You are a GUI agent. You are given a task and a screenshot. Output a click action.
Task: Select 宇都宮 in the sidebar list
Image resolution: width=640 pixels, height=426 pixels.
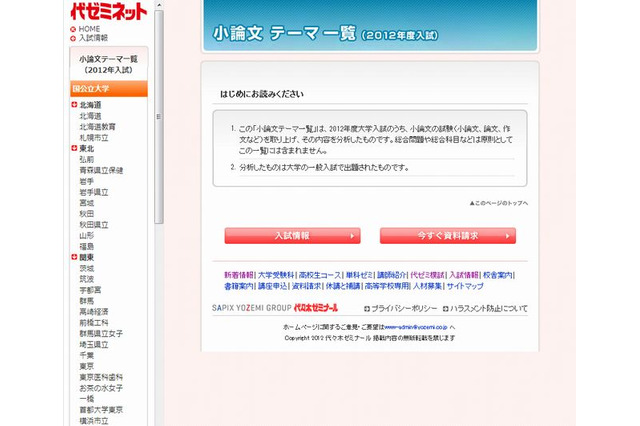[x=90, y=290]
